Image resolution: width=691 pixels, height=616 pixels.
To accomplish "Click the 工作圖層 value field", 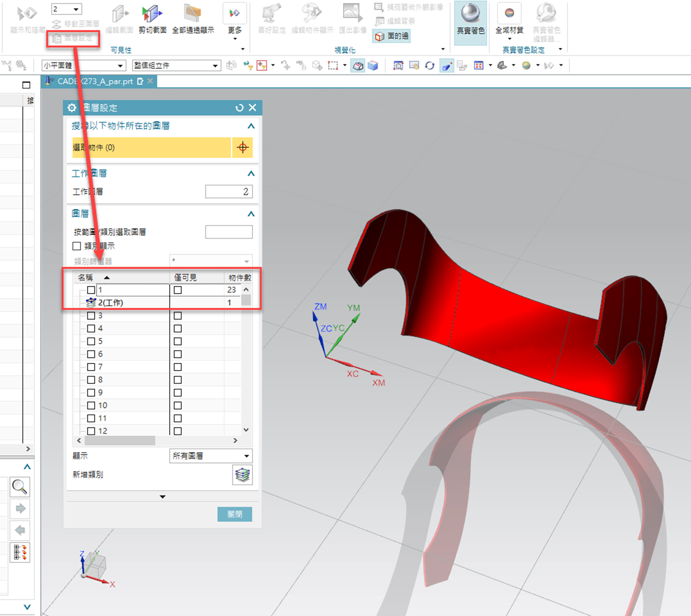I will pos(229,192).
